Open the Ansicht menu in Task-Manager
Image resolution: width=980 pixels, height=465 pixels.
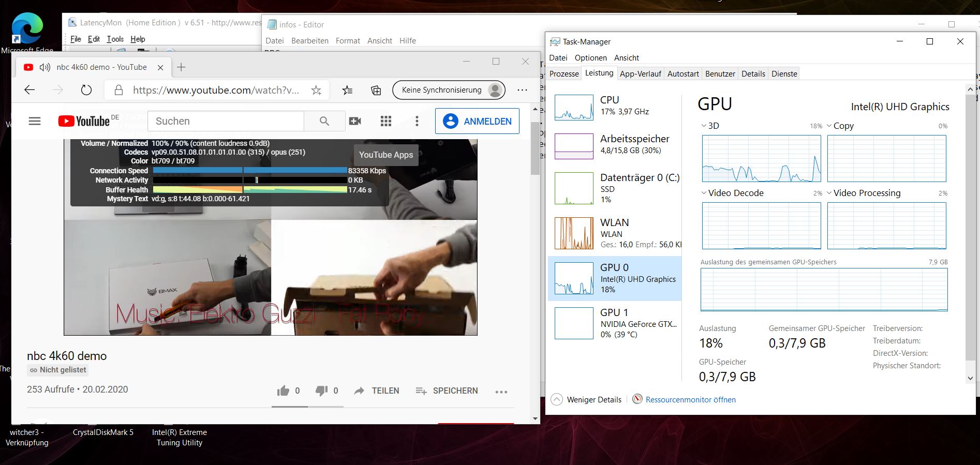626,58
